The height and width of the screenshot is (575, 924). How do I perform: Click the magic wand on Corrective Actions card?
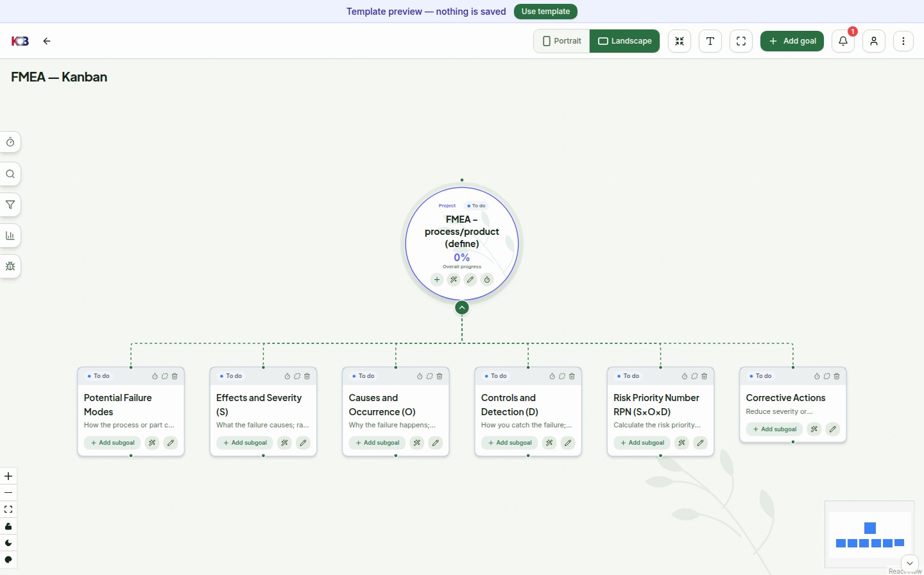point(814,429)
